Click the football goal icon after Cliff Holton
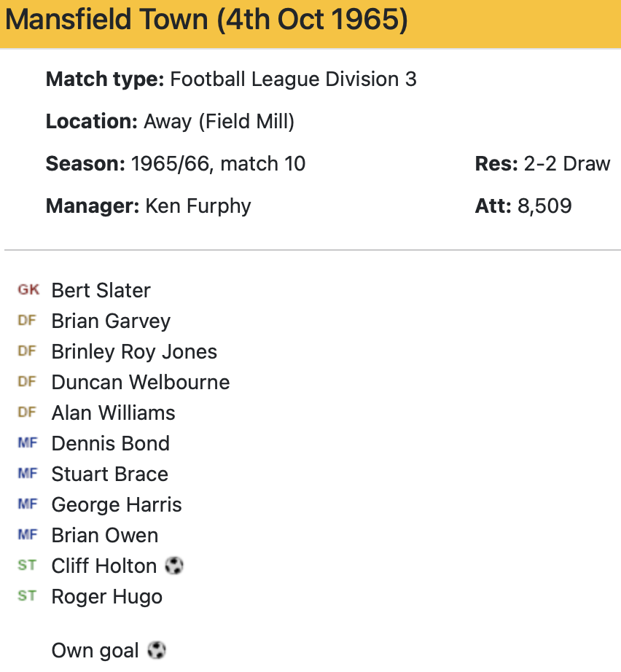621x672 pixels. pyautogui.click(x=174, y=566)
